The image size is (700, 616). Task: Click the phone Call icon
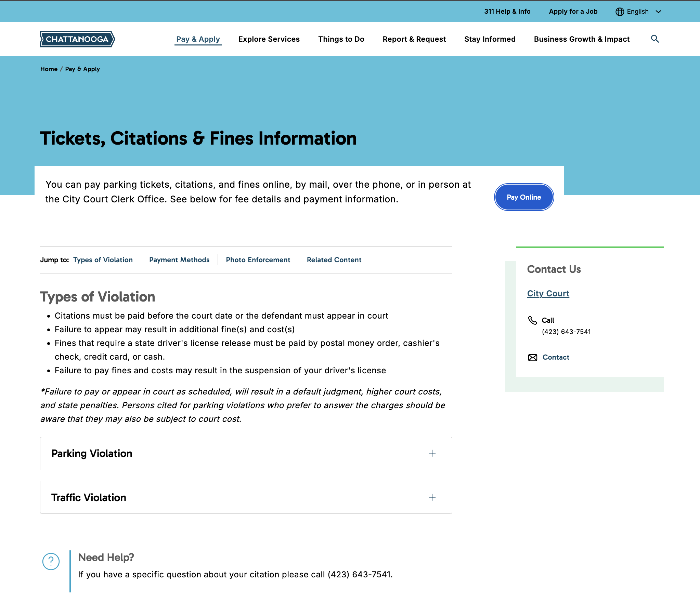(x=532, y=320)
